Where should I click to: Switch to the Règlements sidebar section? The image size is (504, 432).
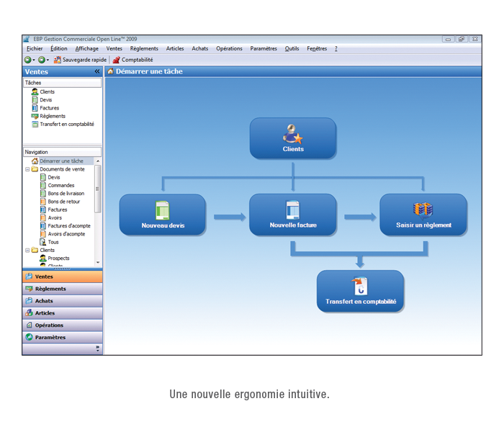click(x=50, y=289)
